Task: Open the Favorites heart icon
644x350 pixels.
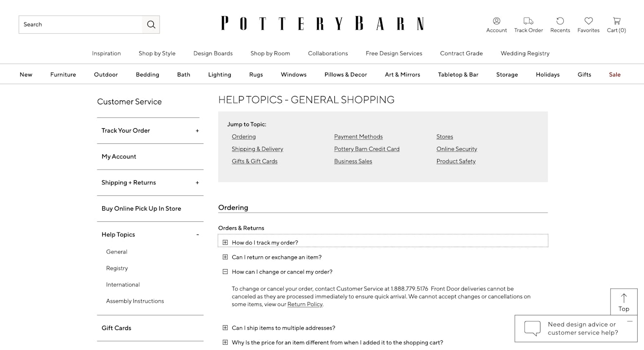Action: tap(589, 21)
